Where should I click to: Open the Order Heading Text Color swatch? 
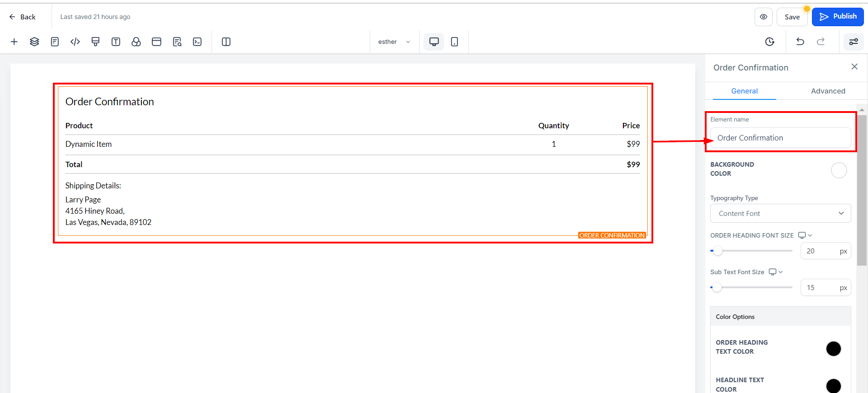(x=833, y=349)
